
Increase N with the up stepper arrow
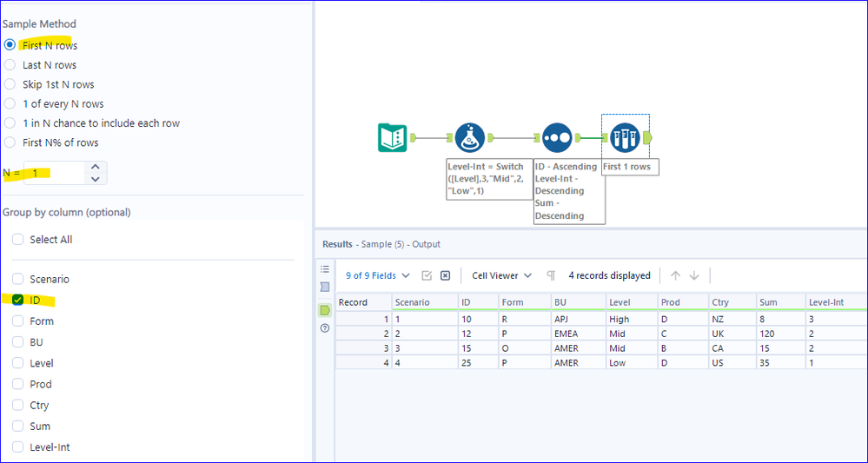coord(96,167)
